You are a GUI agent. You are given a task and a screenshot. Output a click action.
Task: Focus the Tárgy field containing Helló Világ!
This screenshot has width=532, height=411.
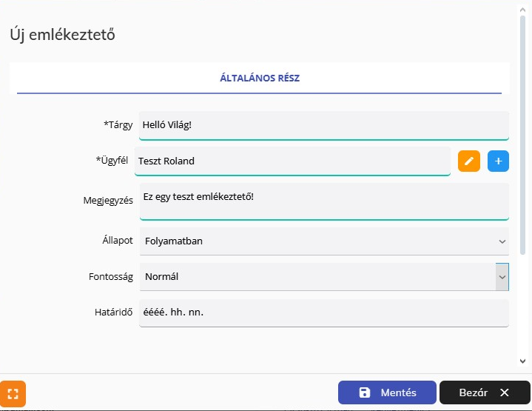coord(323,125)
